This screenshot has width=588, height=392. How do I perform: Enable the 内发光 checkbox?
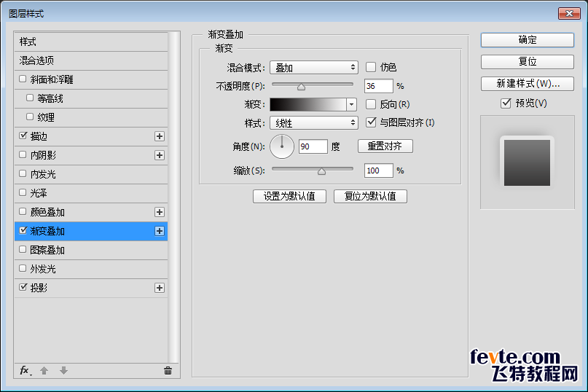tap(23, 173)
